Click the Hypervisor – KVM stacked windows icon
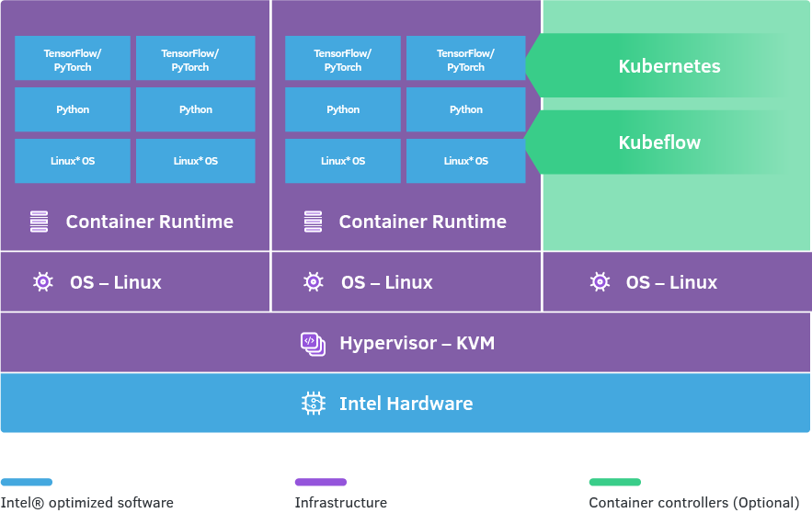Viewport: 812px width, 513px height. (313, 344)
